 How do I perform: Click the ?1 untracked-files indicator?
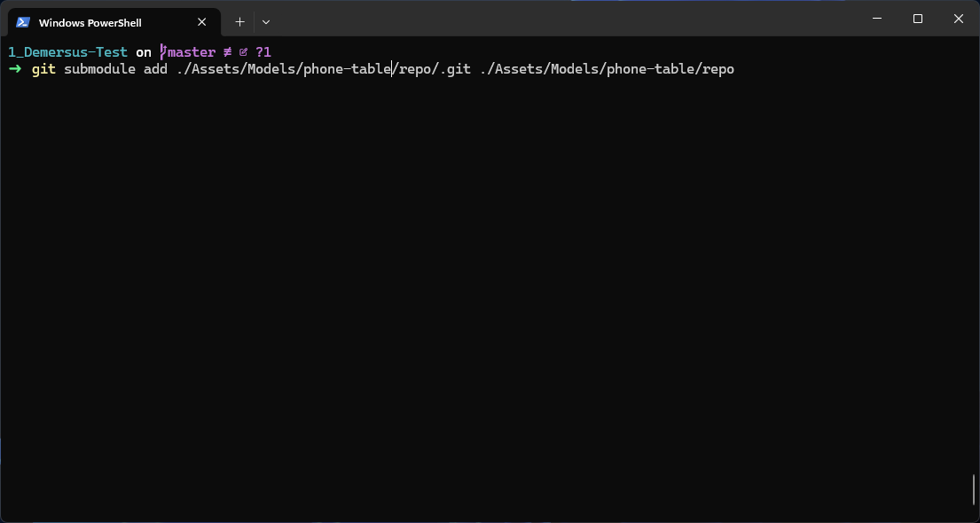coord(263,51)
